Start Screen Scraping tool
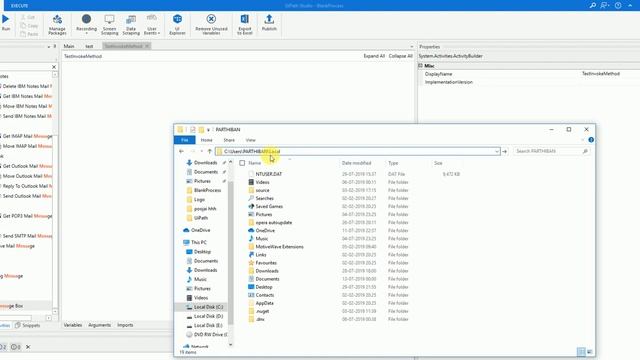640x360 pixels. (x=109, y=24)
